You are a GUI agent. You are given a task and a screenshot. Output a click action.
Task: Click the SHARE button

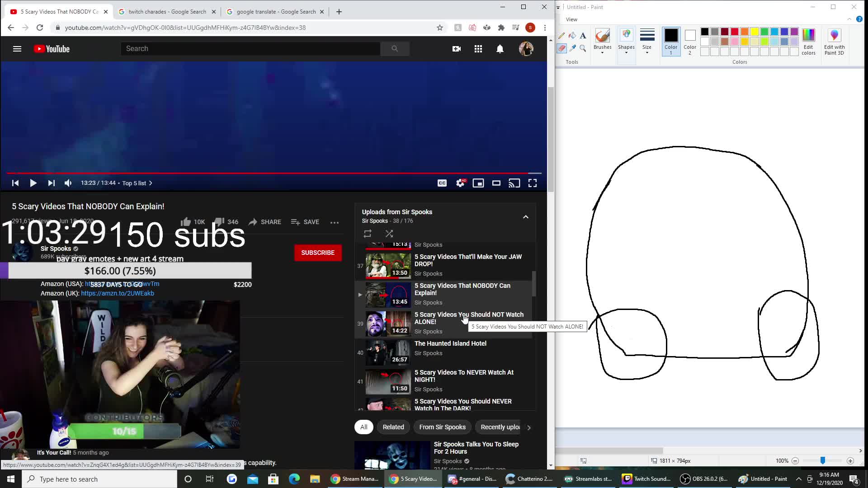[265, 222]
